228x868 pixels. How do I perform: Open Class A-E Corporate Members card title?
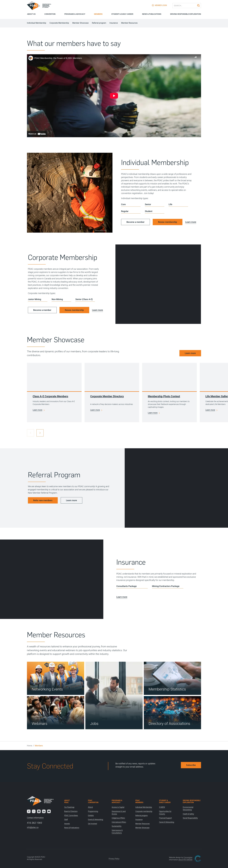pos(50,396)
